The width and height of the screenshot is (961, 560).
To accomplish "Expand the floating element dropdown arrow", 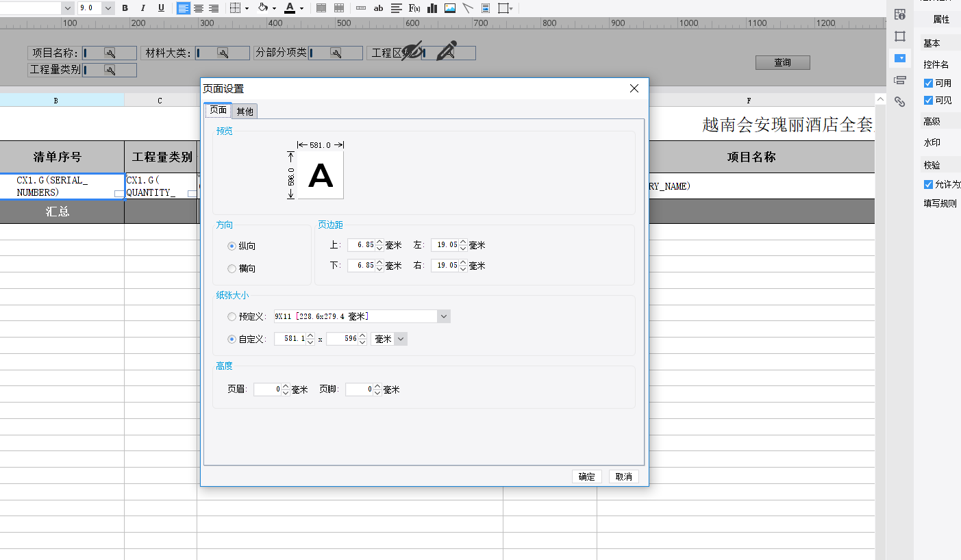I will pos(512,8).
